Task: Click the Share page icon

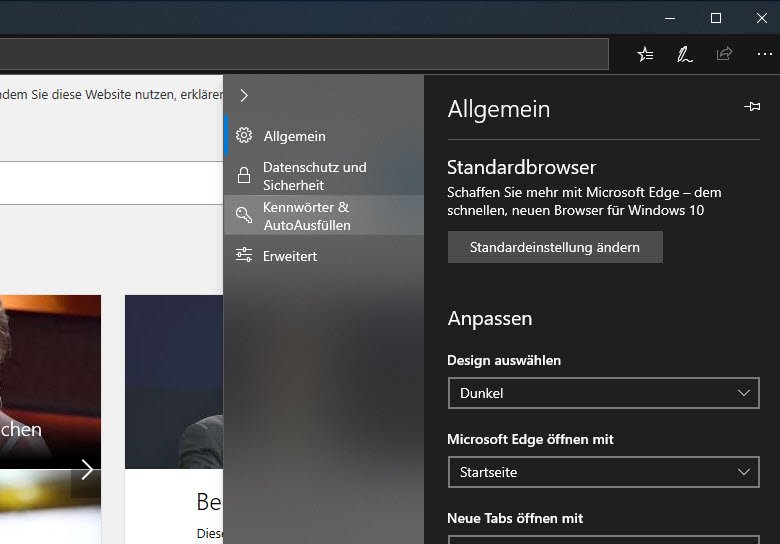Action: click(x=724, y=54)
